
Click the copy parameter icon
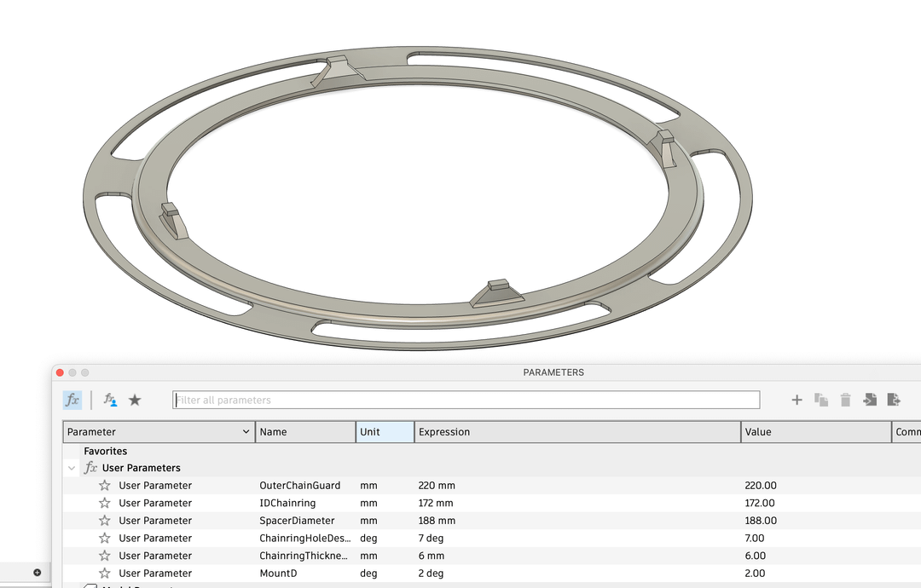click(x=821, y=400)
